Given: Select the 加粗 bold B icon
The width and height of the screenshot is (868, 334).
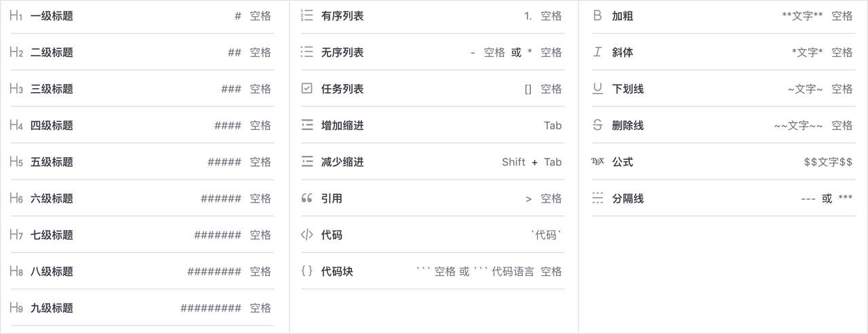Looking at the screenshot, I should [x=597, y=16].
